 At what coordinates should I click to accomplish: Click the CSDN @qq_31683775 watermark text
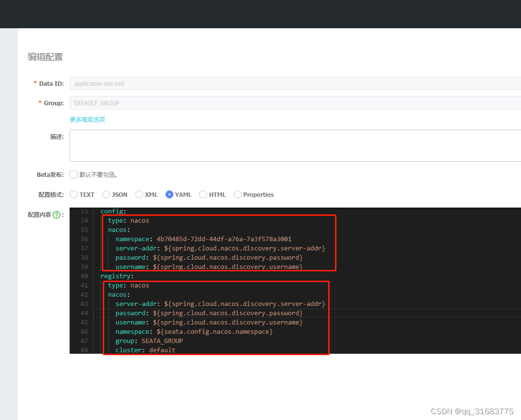pyautogui.click(x=471, y=411)
